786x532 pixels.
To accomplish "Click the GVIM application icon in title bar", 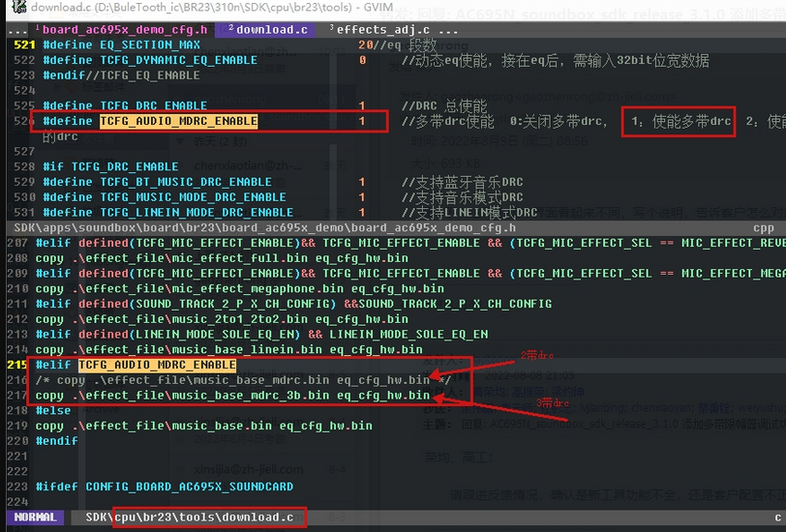I will 18,7.
